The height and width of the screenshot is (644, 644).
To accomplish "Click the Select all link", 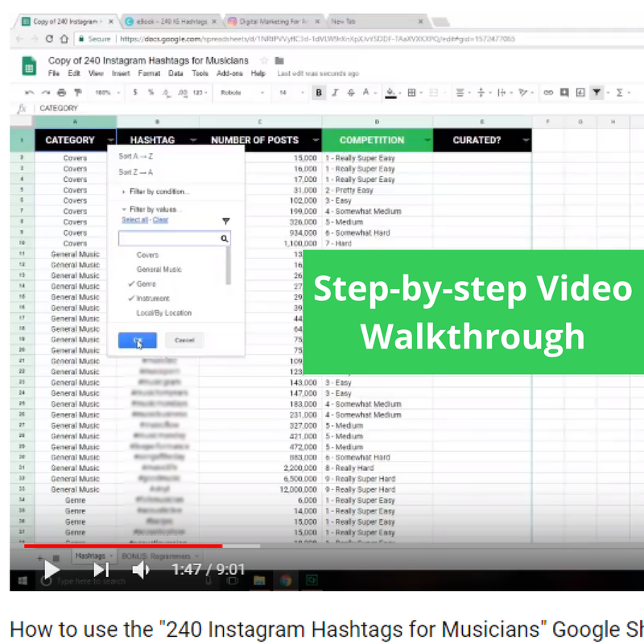I will coord(134,220).
